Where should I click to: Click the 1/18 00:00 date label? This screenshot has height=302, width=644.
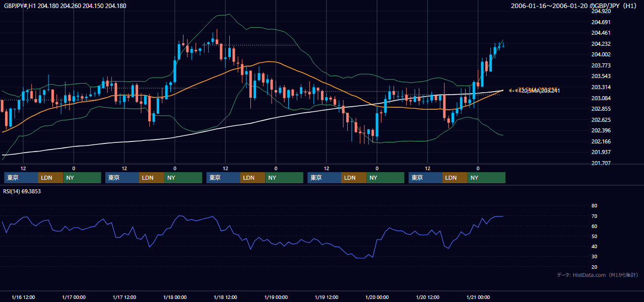click(x=175, y=297)
